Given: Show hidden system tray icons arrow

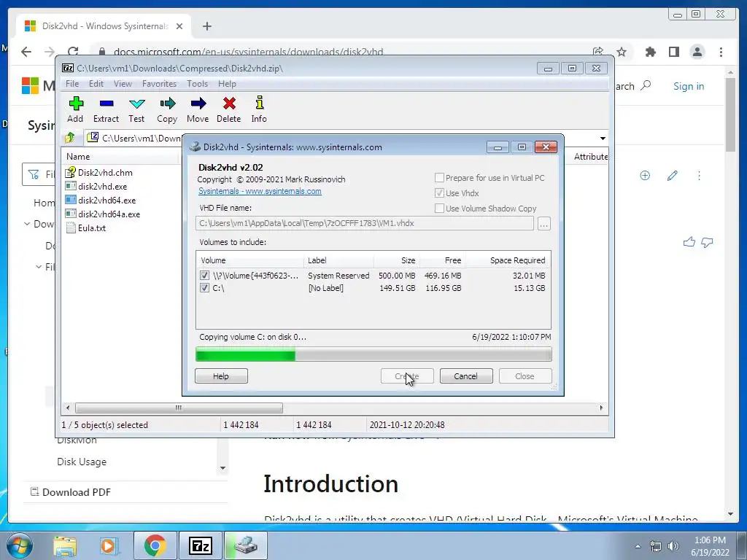Looking at the screenshot, I should 638,546.
